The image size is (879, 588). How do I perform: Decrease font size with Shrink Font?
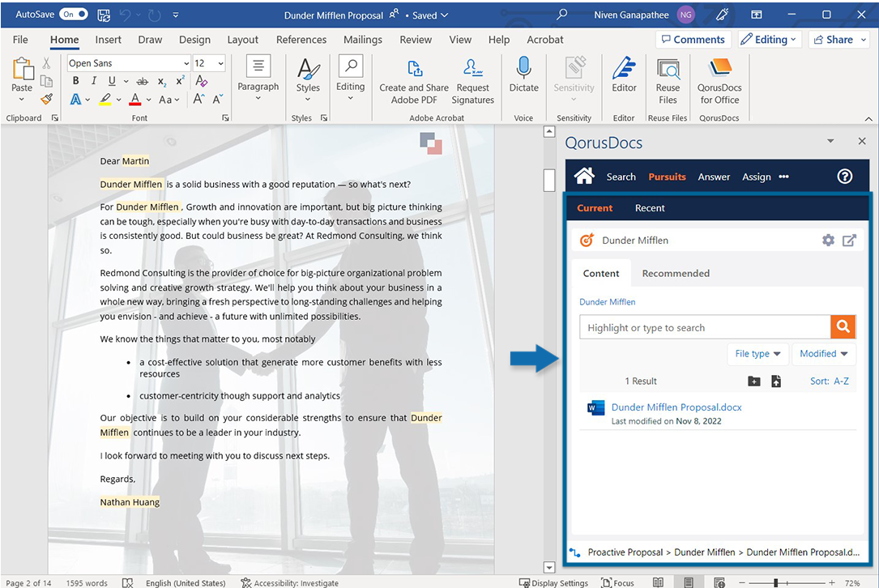(217, 100)
